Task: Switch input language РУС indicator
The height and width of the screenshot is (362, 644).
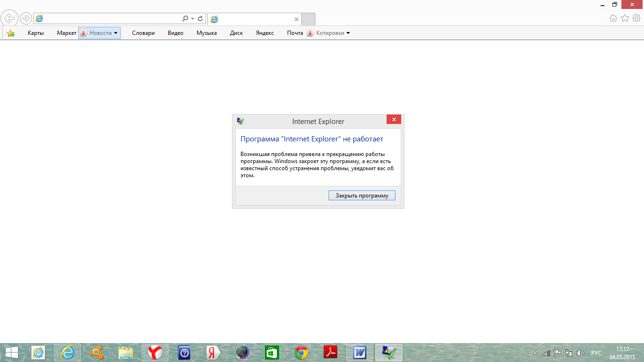Action: (x=596, y=353)
